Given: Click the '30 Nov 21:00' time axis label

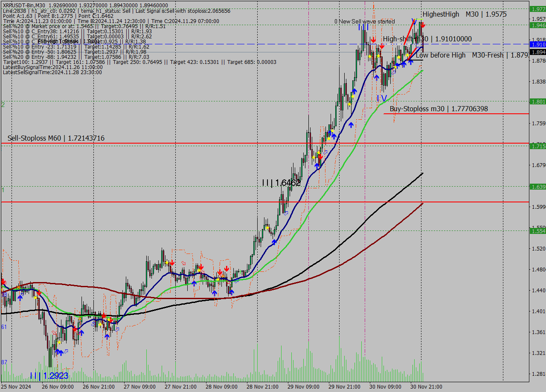Looking at the screenshot, I should [x=426, y=387].
